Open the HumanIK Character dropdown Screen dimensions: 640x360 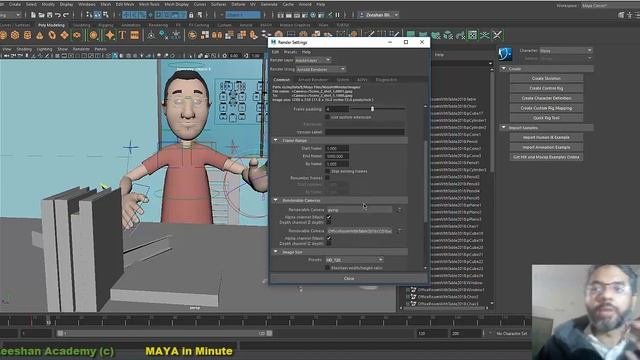[566, 51]
